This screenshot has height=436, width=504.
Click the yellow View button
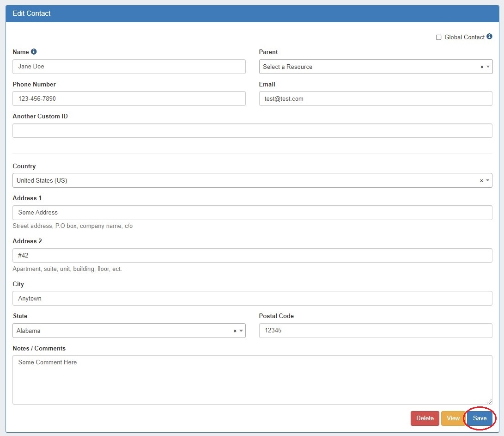click(x=453, y=418)
